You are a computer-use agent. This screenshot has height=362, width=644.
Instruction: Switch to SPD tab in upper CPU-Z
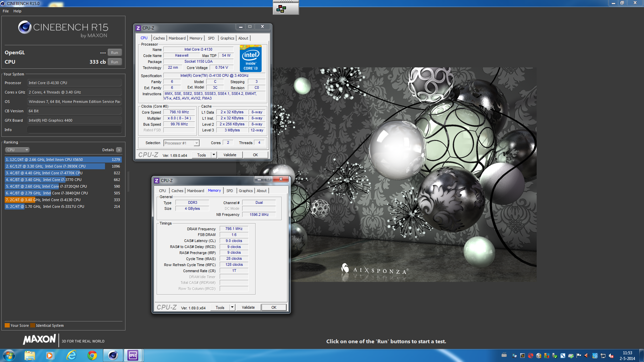point(211,38)
